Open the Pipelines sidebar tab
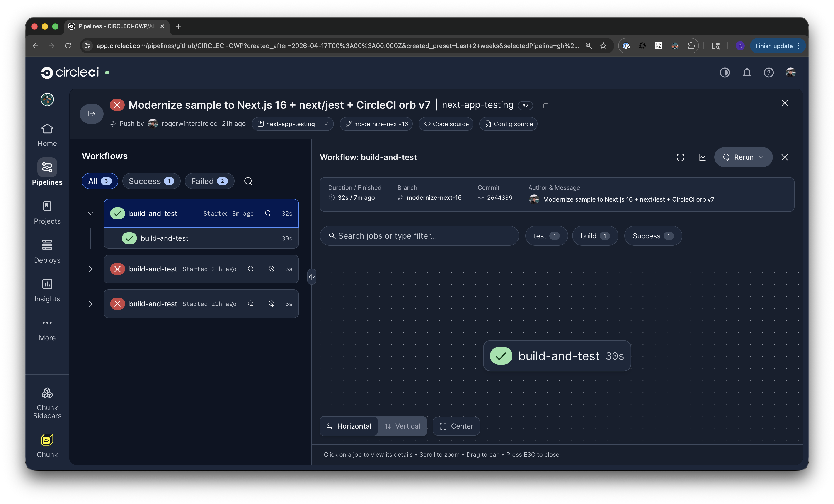The width and height of the screenshot is (834, 504). 47,172
